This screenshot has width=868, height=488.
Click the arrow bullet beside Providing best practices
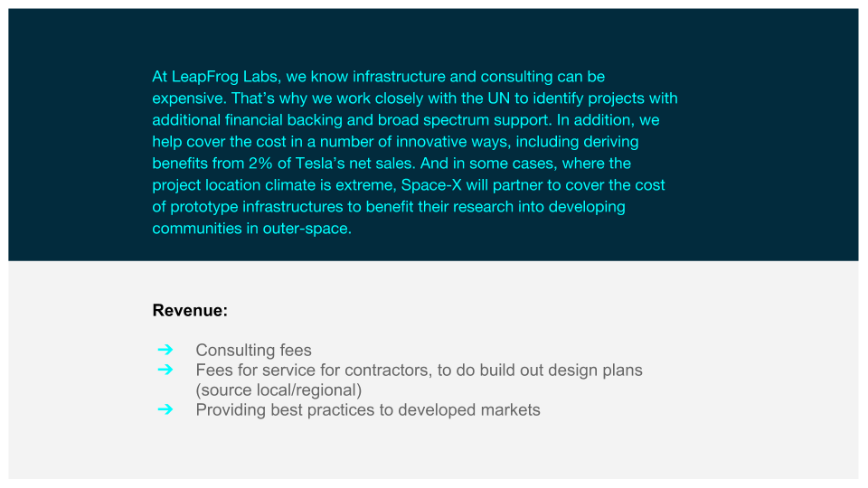pyautogui.click(x=165, y=409)
